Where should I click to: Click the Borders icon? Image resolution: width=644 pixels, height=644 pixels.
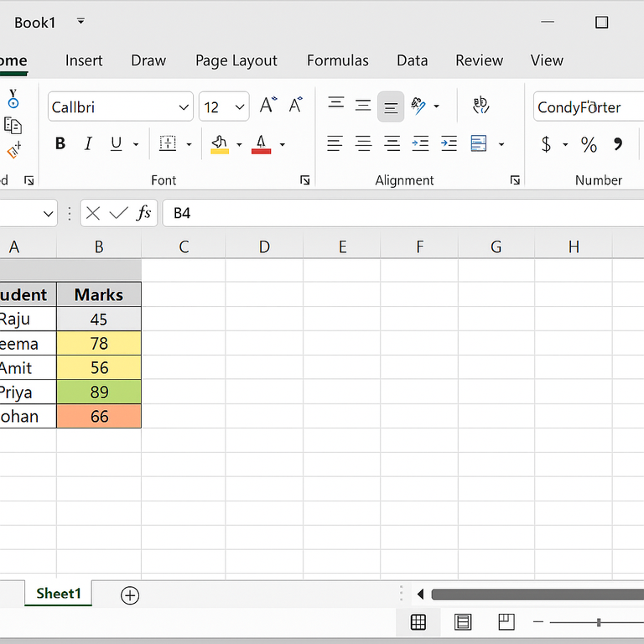[168, 143]
